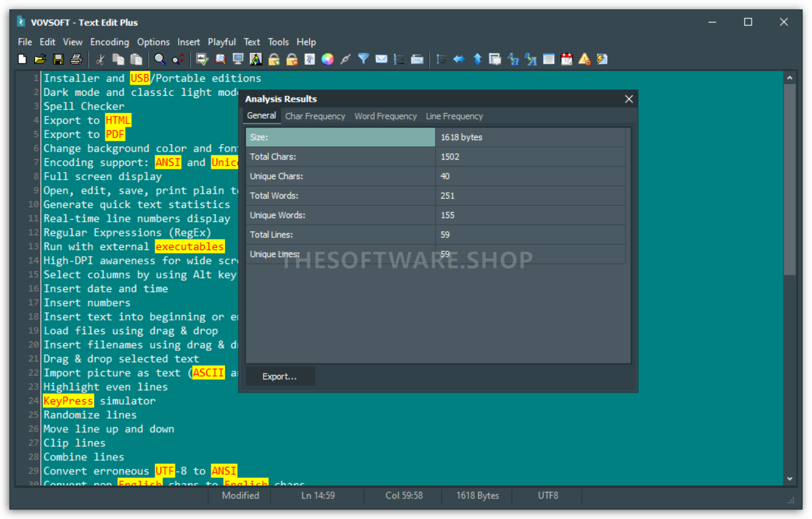
Task: Click the rainbow letter A ASCII art icon
Action: [x=256, y=59]
